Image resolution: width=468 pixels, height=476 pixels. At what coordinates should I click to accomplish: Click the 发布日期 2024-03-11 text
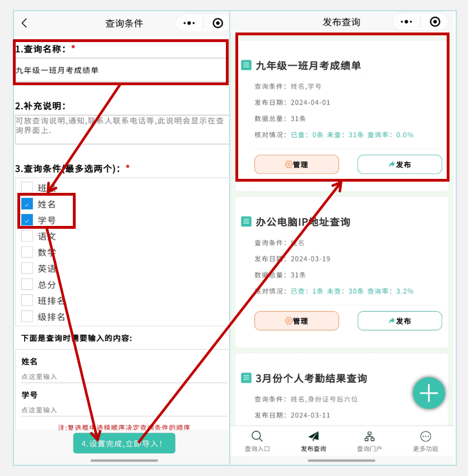(292, 415)
